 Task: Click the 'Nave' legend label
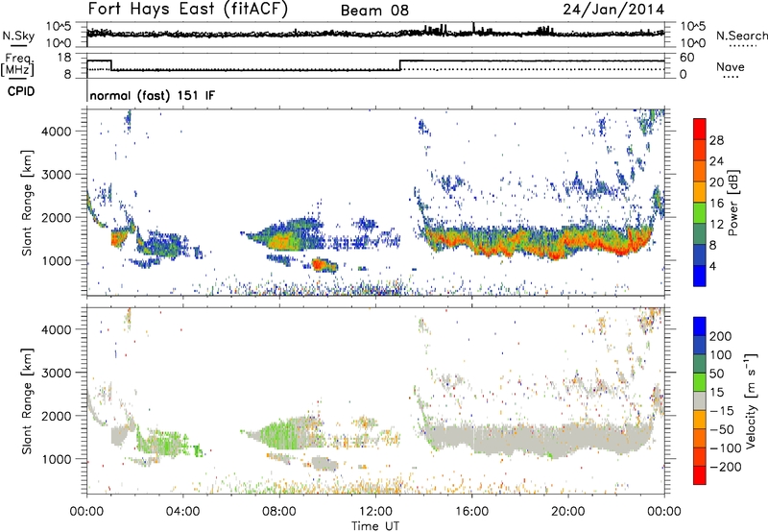click(730, 66)
